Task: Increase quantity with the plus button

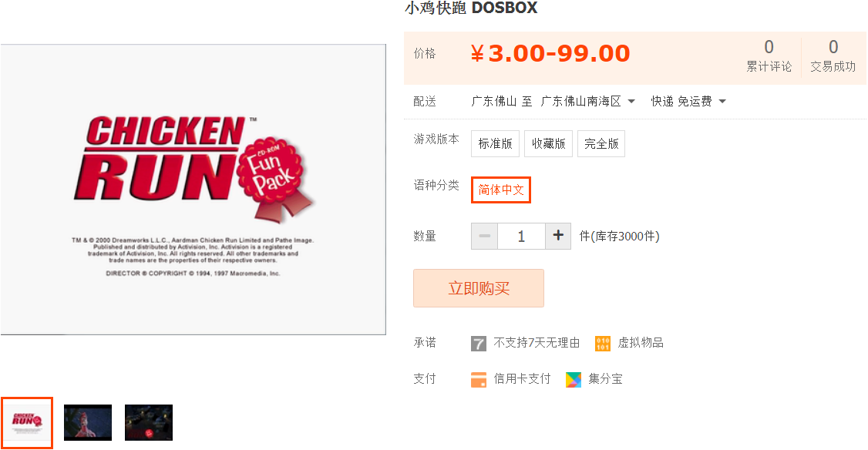Action: pos(558,236)
